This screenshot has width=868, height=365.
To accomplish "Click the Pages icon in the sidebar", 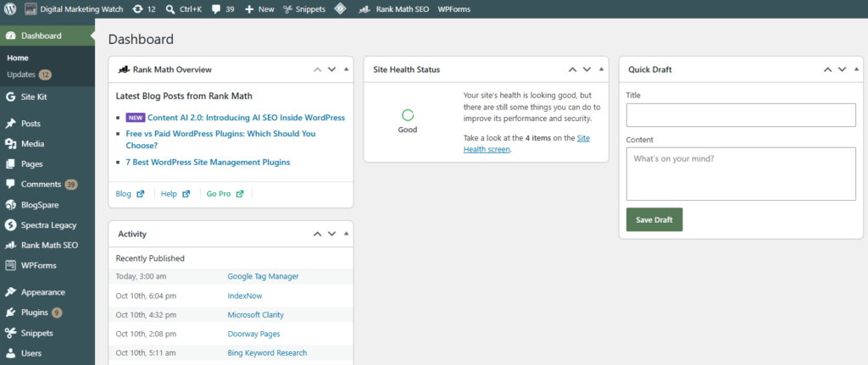I will coord(10,164).
